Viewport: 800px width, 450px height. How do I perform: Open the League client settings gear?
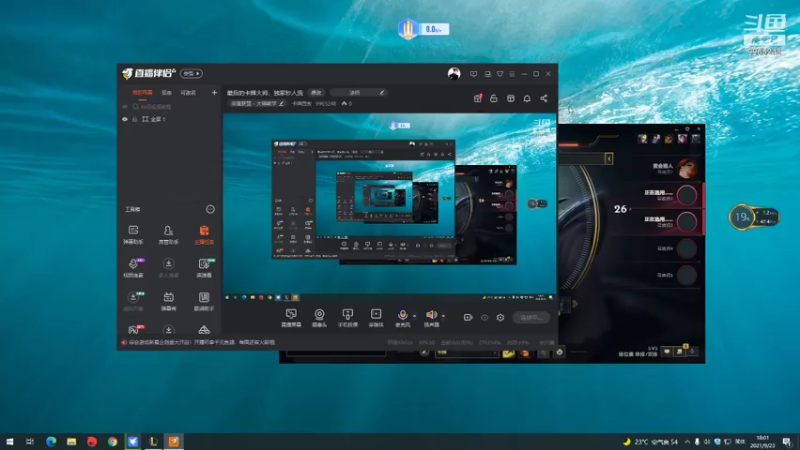[x=687, y=129]
